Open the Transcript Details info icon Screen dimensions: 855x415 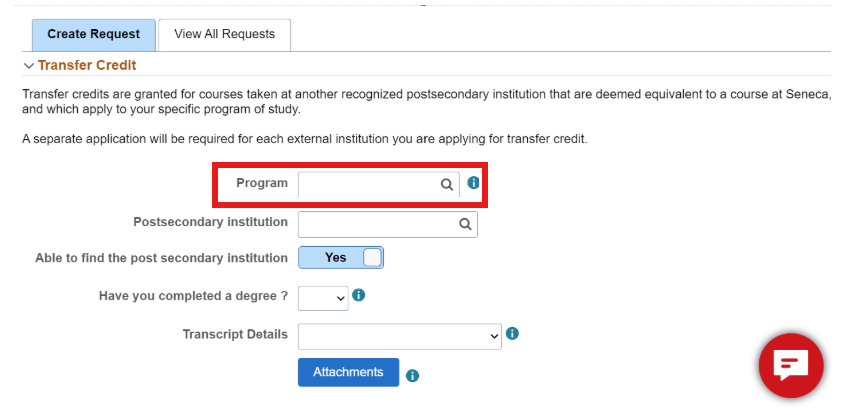[x=512, y=334]
